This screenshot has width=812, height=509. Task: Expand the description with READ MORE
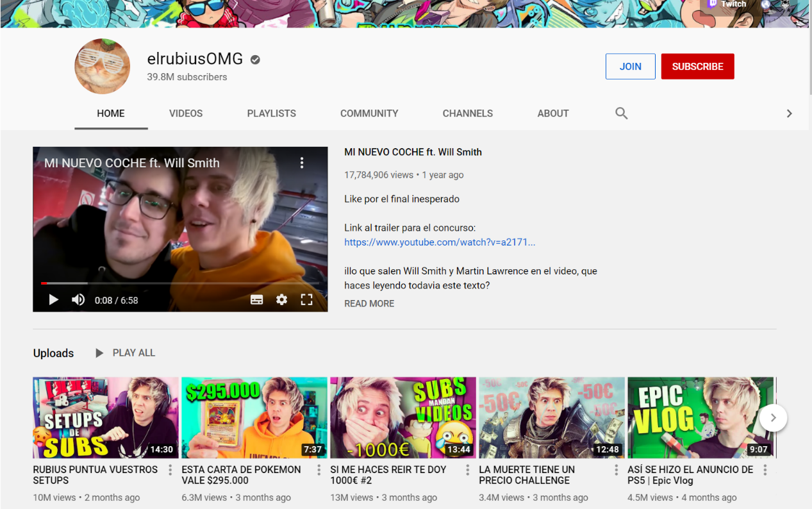369,304
